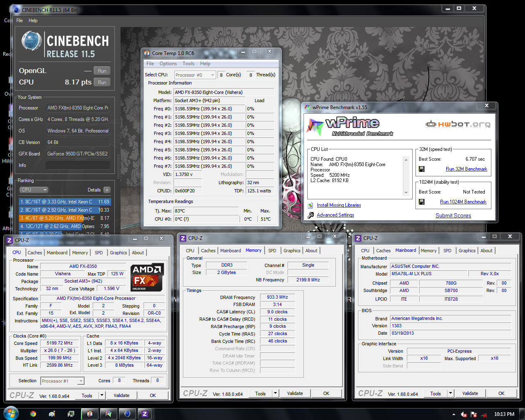Click the DRAM Frequency value 933.3 MHz
This screenshot has height=420, width=525.
tap(278, 297)
